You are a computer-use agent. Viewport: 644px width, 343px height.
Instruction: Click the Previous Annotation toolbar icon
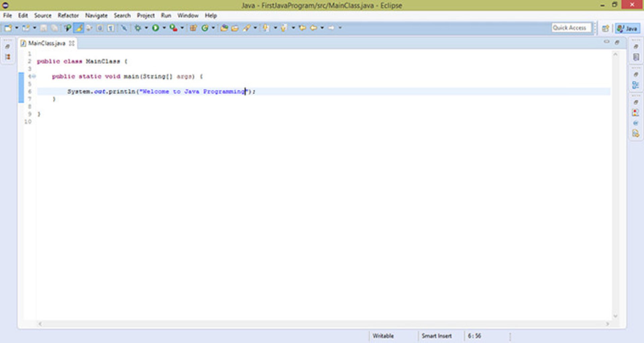point(284,28)
